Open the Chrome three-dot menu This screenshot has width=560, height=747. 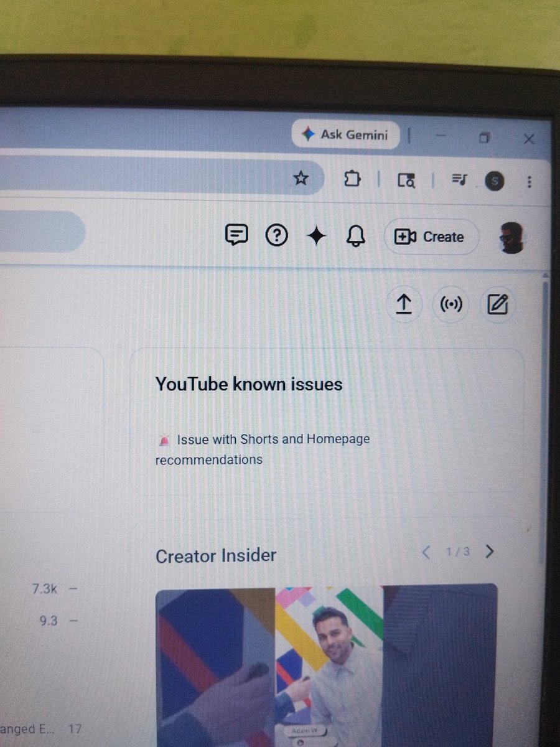(x=530, y=182)
